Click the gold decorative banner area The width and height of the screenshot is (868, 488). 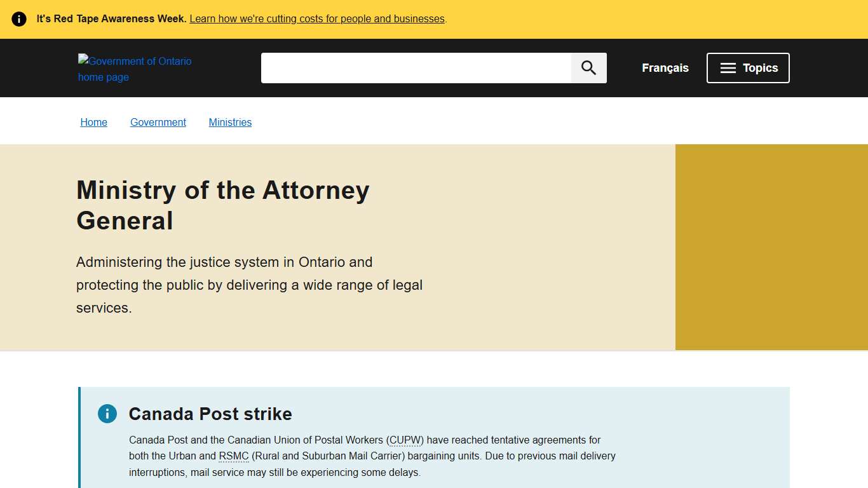771,247
